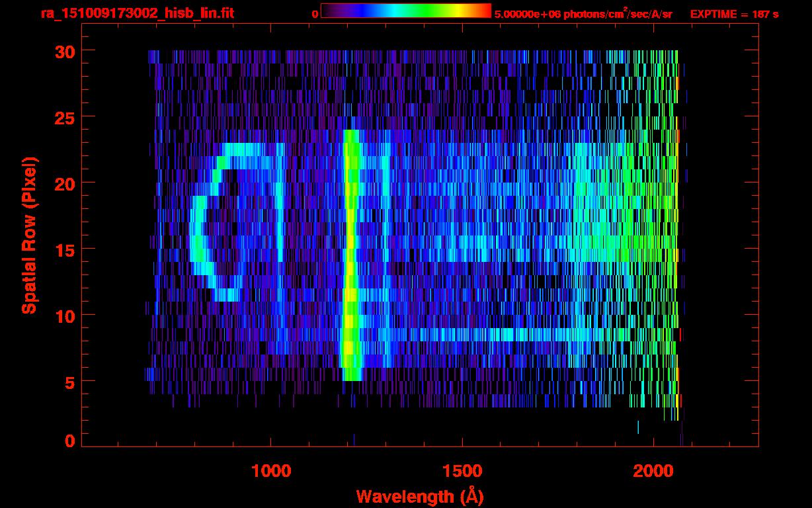This screenshot has width=812, height=508.
Task: Click the color bar minimum label 0
Action: tap(315, 14)
